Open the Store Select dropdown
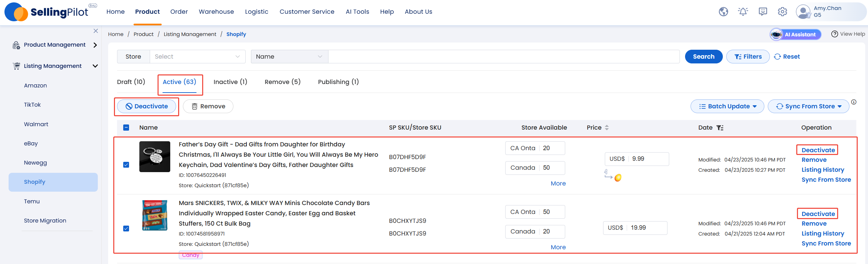868x264 pixels. (x=197, y=57)
